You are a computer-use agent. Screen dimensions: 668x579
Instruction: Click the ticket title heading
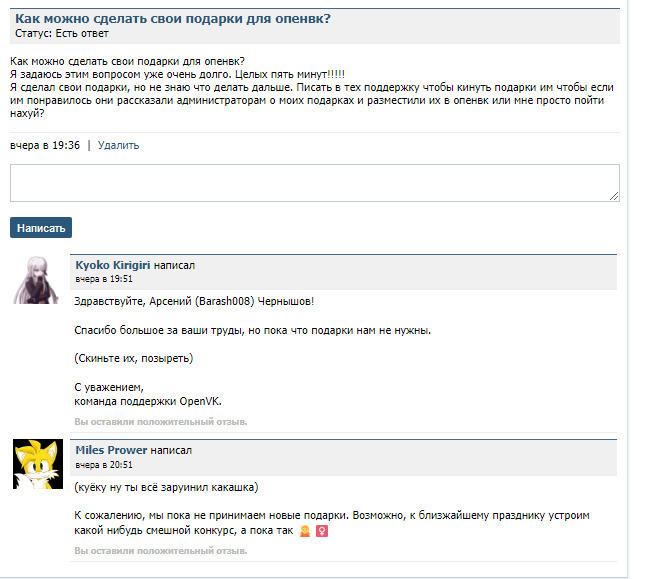tap(172, 19)
